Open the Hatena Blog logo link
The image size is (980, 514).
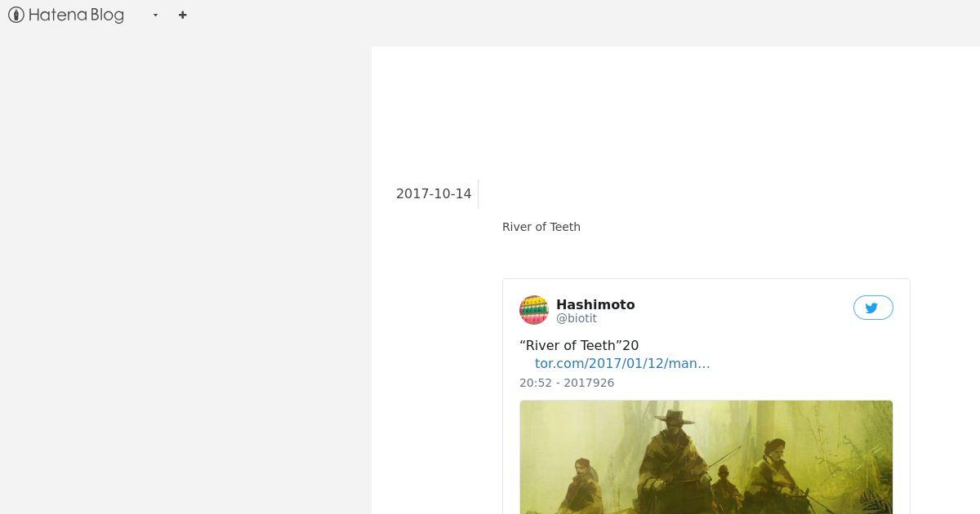(x=66, y=15)
